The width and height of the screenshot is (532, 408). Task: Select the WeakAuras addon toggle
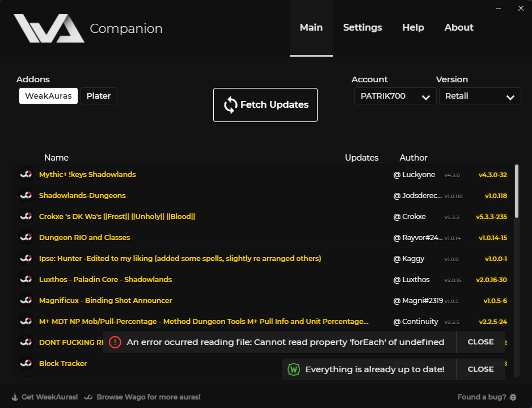pos(48,96)
